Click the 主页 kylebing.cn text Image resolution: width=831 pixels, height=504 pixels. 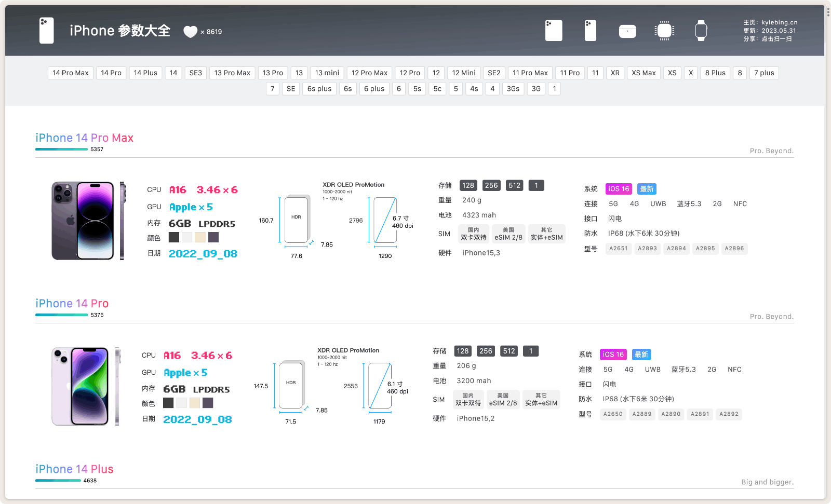pos(770,22)
